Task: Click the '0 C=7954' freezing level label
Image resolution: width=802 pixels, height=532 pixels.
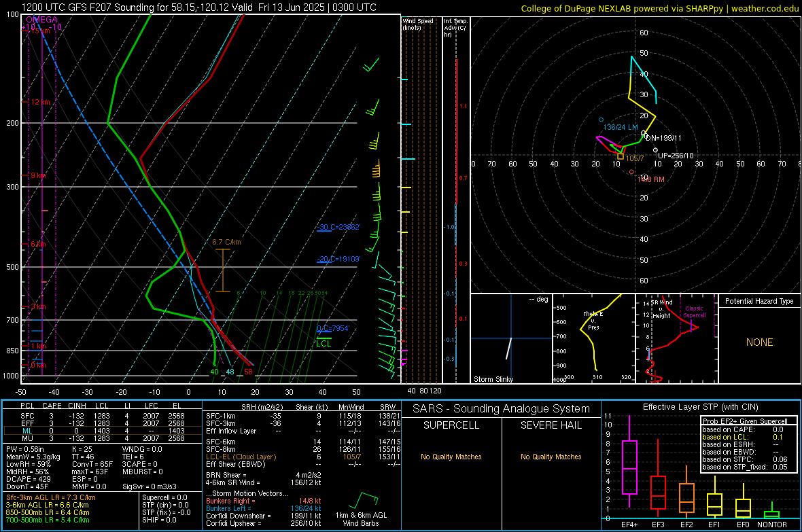Action: click(x=333, y=328)
